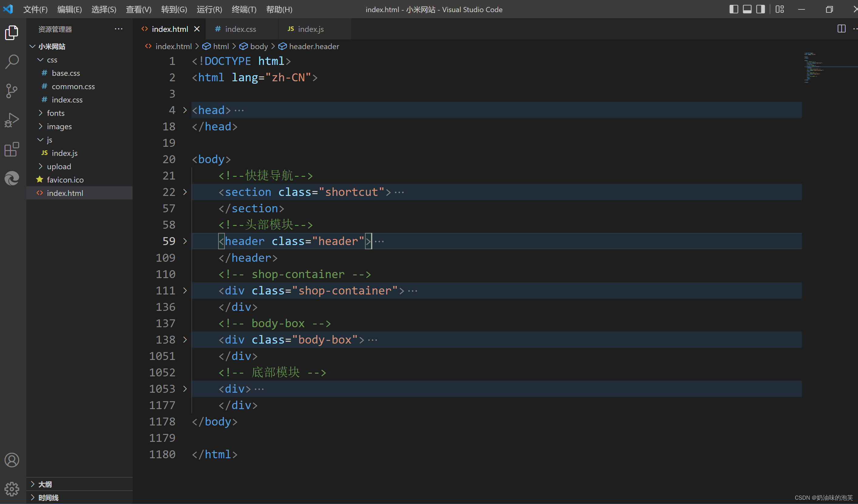858x504 pixels.
Task: Open the Accounts menu icon
Action: click(x=12, y=460)
